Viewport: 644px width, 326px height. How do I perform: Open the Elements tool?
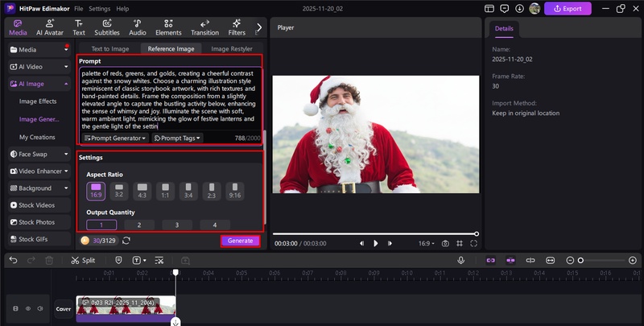click(x=168, y=27)
